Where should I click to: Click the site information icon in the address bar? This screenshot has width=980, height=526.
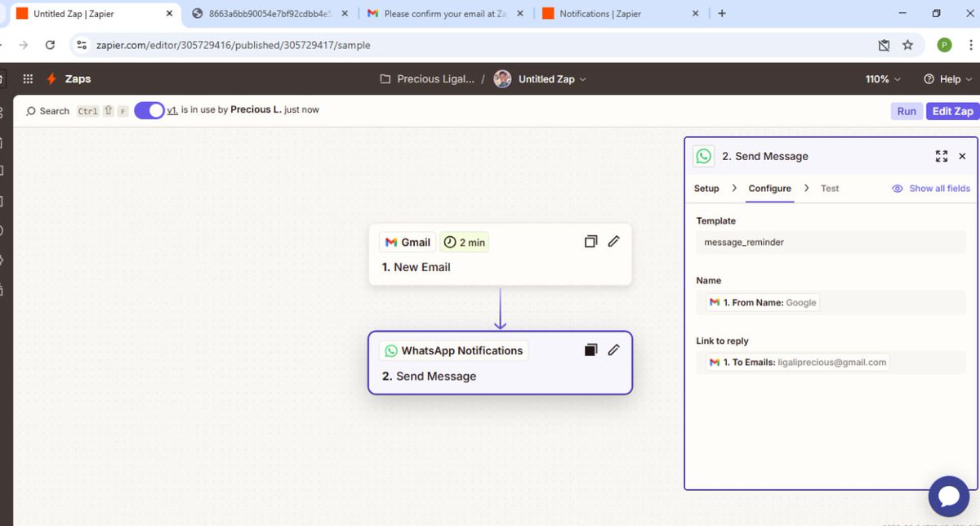pos(82,46)
